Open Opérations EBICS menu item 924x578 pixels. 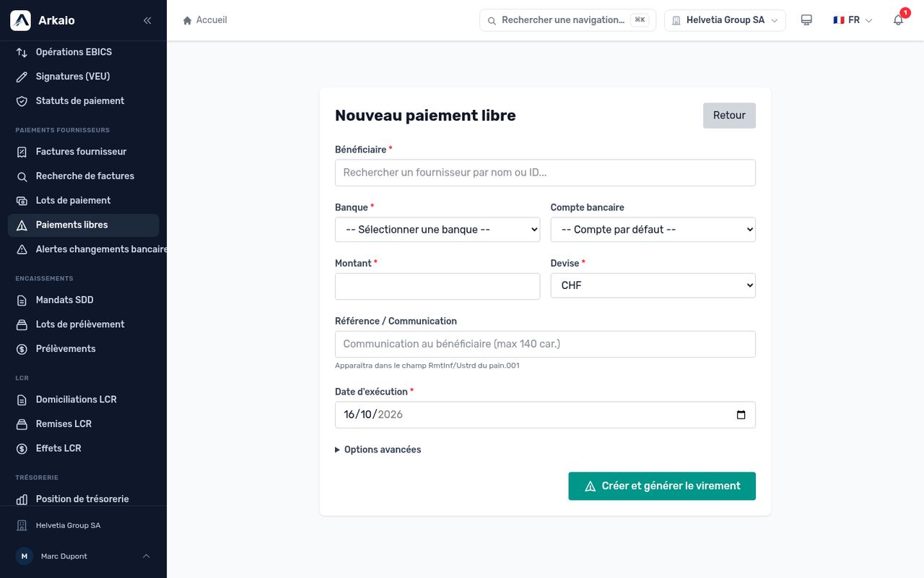(83, 52)
